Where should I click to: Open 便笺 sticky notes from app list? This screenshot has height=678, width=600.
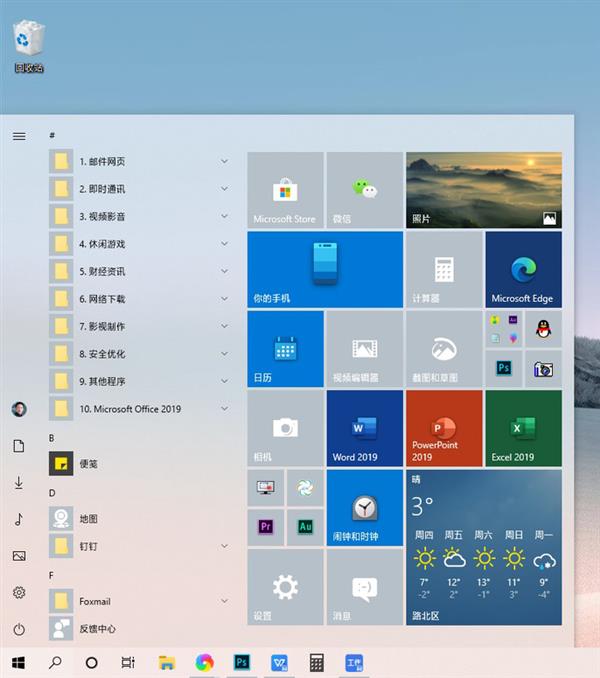point(90,464)
